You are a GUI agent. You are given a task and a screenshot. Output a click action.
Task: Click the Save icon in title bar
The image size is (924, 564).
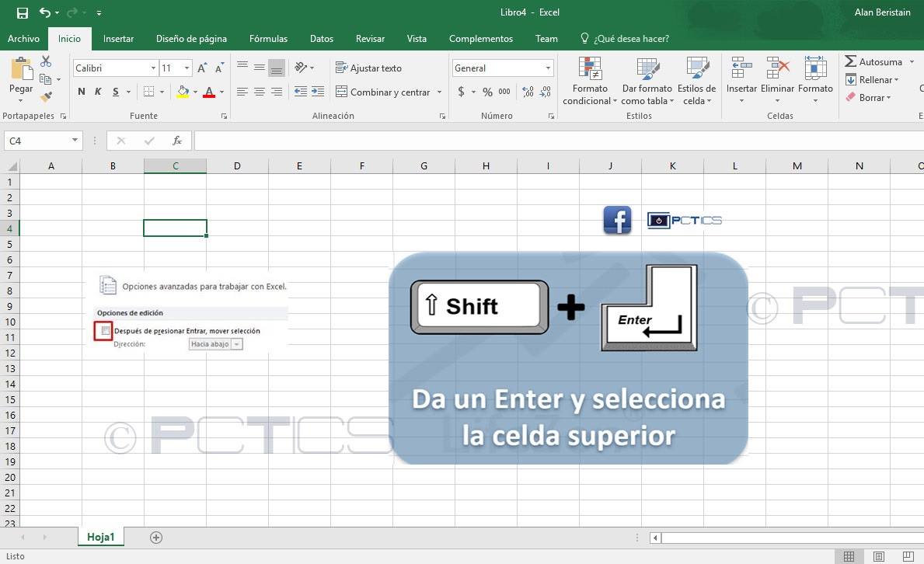(23, 12)
